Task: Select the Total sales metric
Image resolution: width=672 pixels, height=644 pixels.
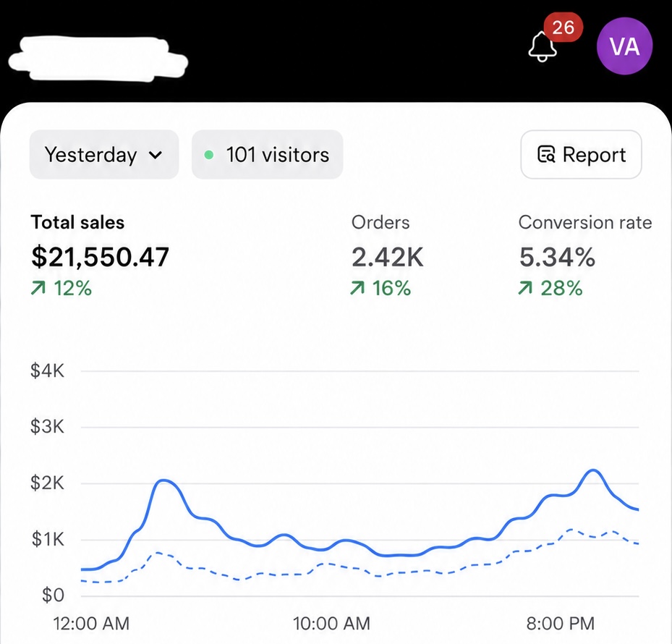Action: [77, 223]
